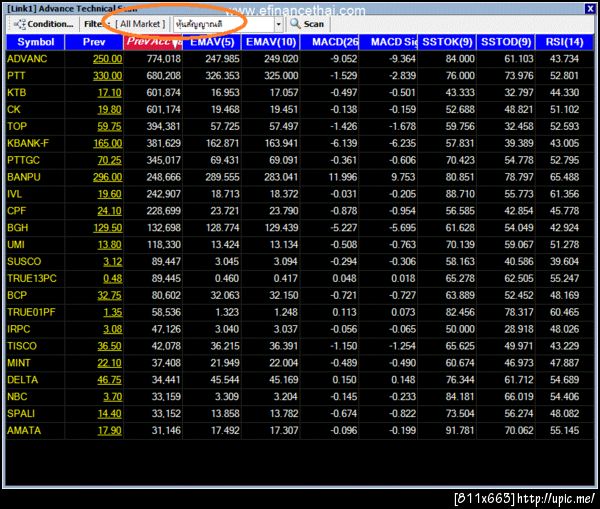600x509 pixels.
Task: Open ADVANC price link 250.00
Action: click(x=108, y=59)
